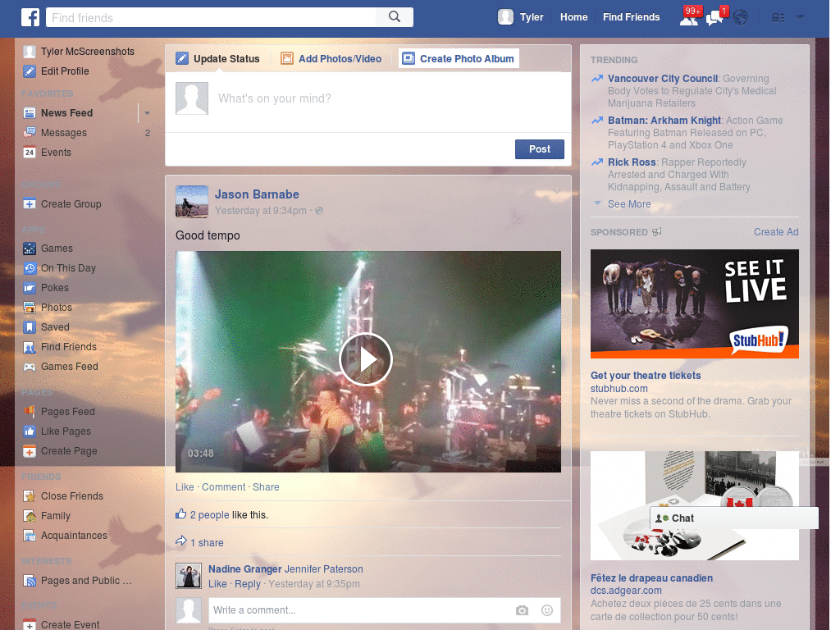Go to Home in top bar

[573, 17]
